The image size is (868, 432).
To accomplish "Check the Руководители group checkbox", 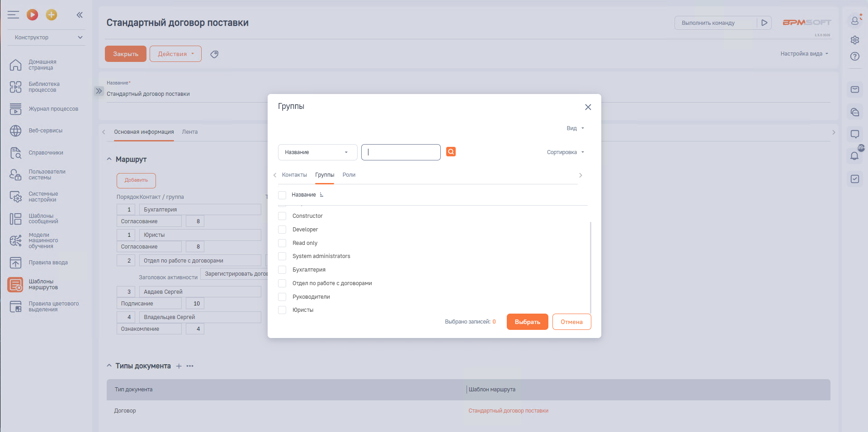I will pyautogui.click(x=282, y=297).
